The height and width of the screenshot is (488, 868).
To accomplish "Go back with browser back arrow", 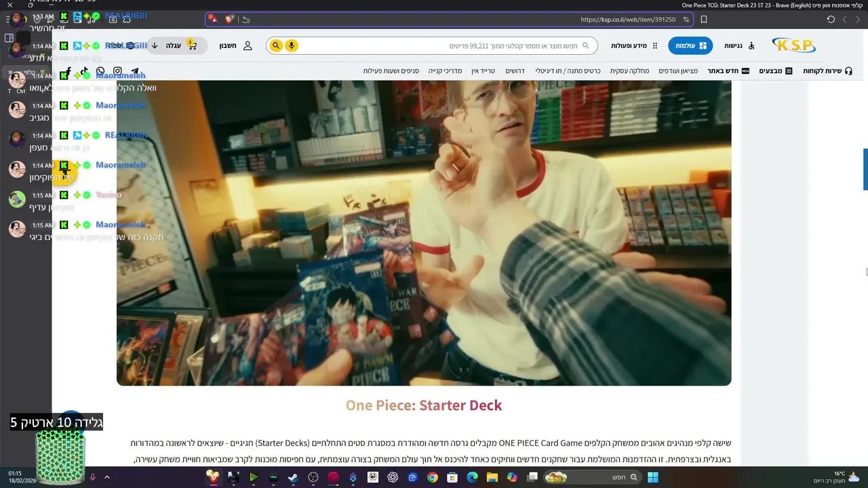I will tap(858, 20).
